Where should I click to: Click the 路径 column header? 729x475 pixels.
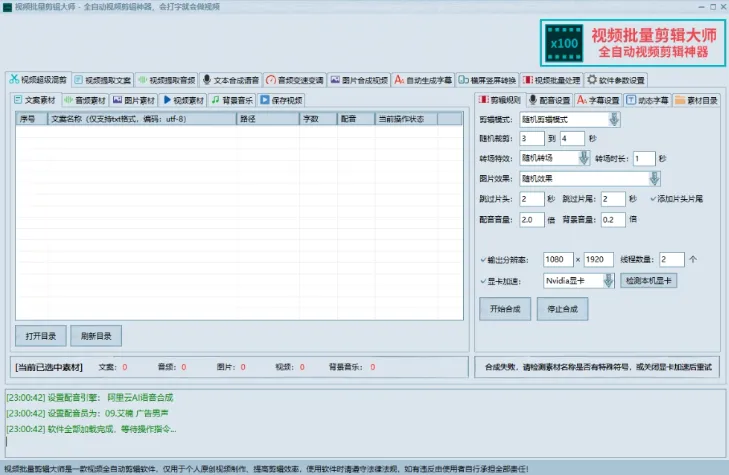coord(268,119)
